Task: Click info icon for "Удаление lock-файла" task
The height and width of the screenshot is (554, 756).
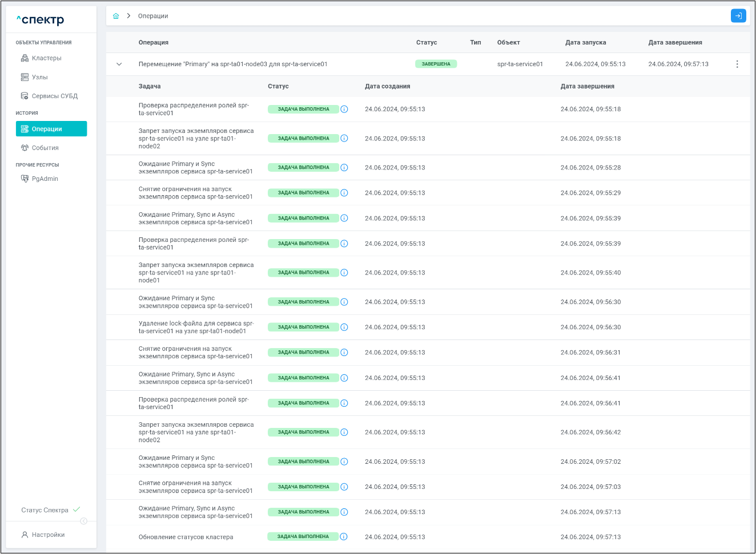Action: tap(344, 327)
